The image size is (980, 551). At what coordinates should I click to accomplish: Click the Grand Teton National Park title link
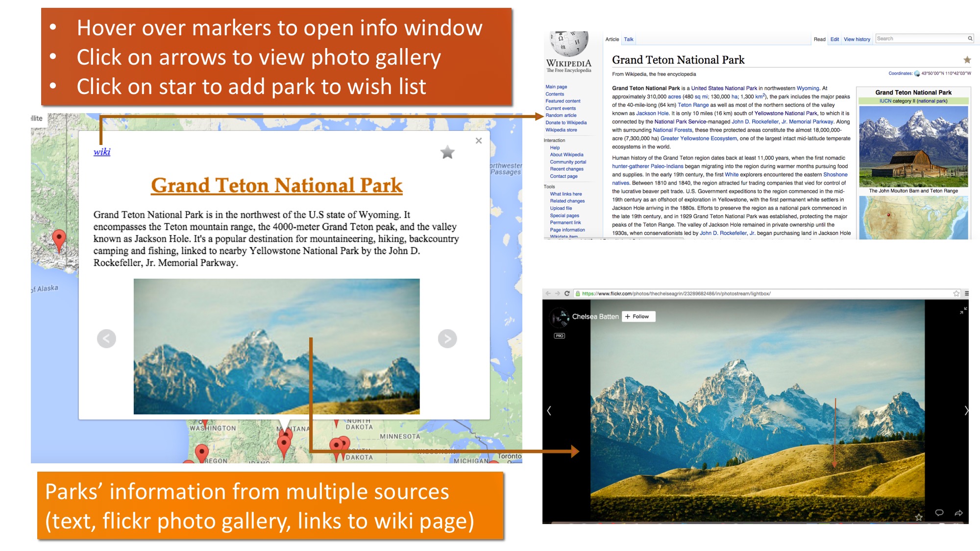point(277,185)
